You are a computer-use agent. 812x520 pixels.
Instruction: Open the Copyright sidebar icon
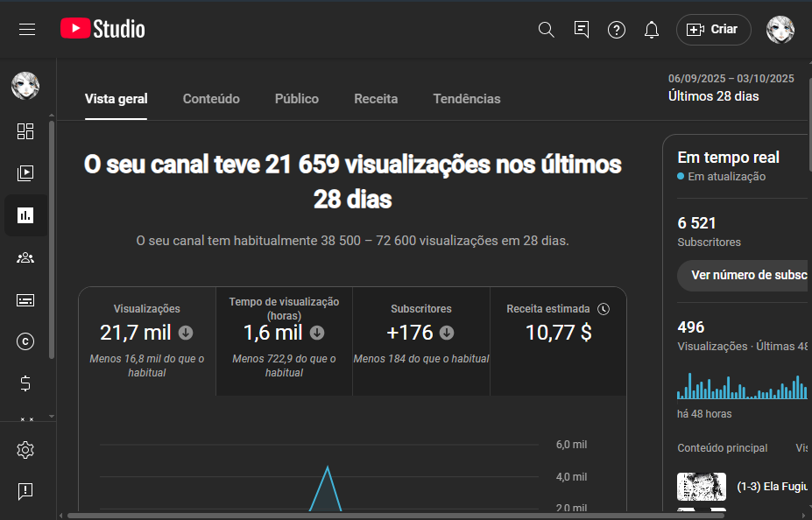coord(25,342)
